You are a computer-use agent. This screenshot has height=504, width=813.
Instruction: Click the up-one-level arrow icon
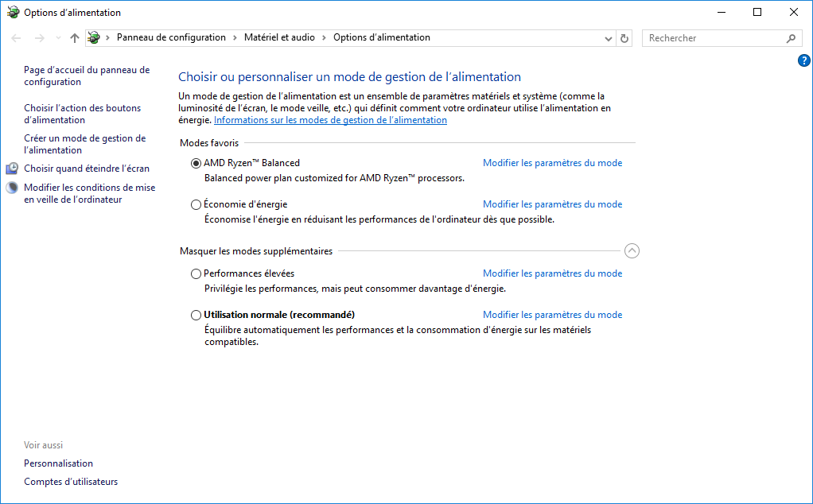point(75,38)
